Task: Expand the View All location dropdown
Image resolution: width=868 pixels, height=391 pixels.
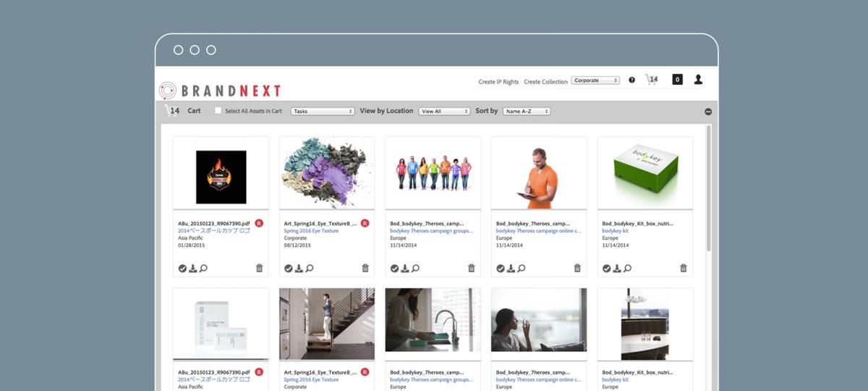Action: coord(445,112)
